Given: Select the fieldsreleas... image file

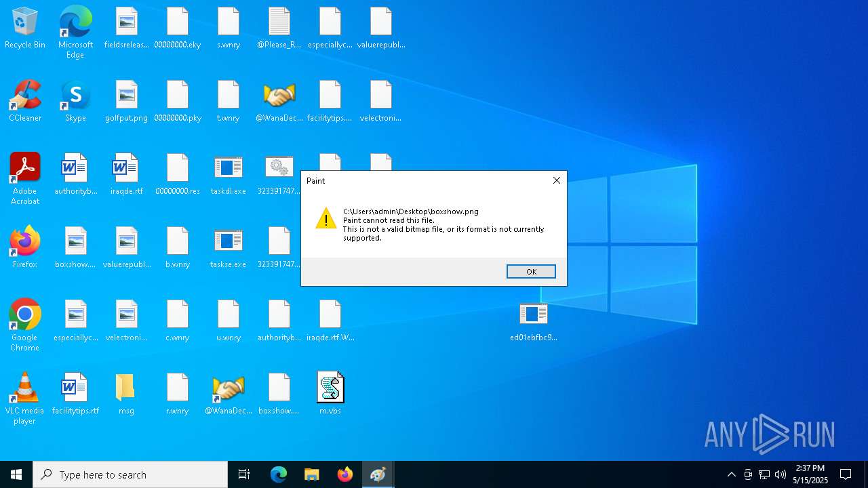Looking at the screenshot, I should pos(127,28).
